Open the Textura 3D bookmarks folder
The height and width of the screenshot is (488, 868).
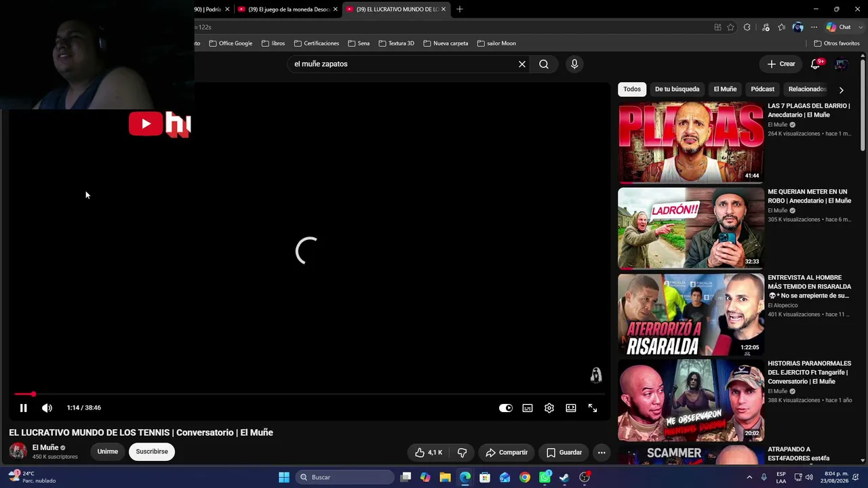tap(396, 43)
